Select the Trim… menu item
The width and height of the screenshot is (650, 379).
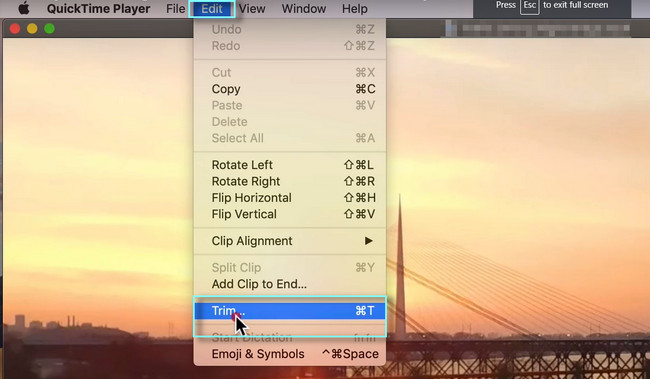(x=290, y=311)
